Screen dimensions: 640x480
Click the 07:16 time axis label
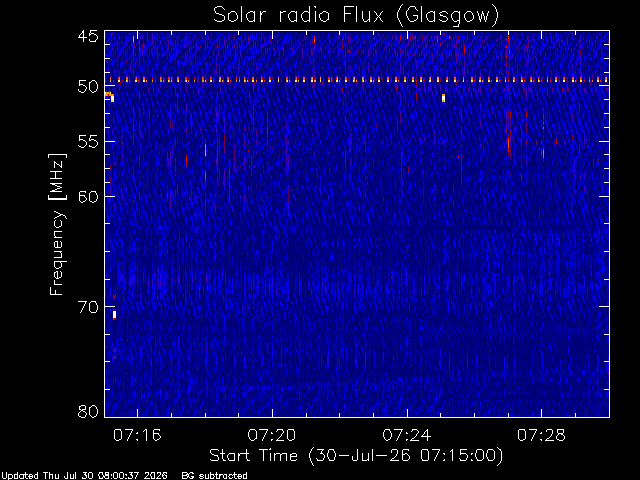(x=137, y=436)
